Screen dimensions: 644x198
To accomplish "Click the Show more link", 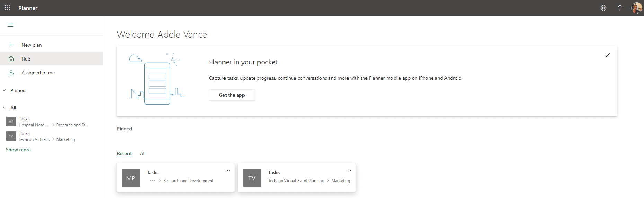I will (18, 150).
